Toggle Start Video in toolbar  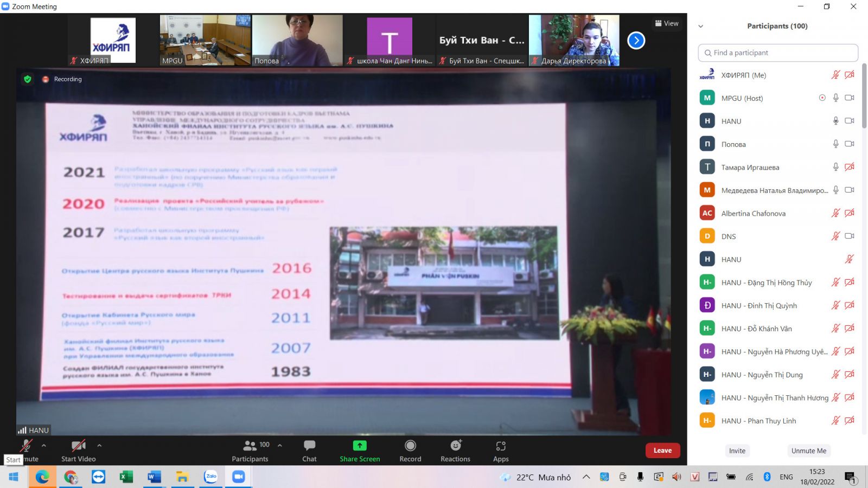click(79, 451)
